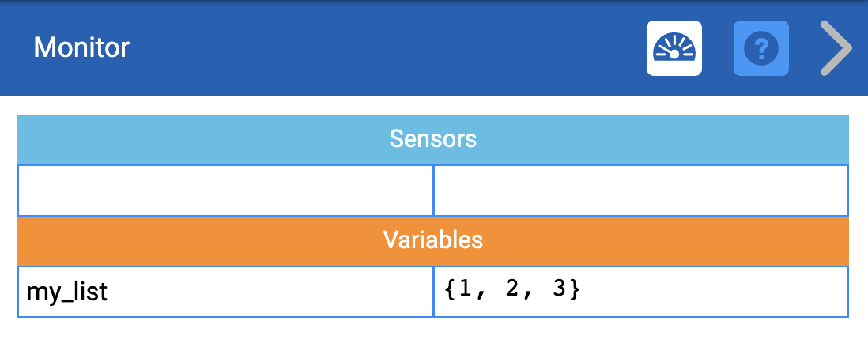Click the empty left Sensors cell
The image size is (868, 351).
(x=225, y=191)
